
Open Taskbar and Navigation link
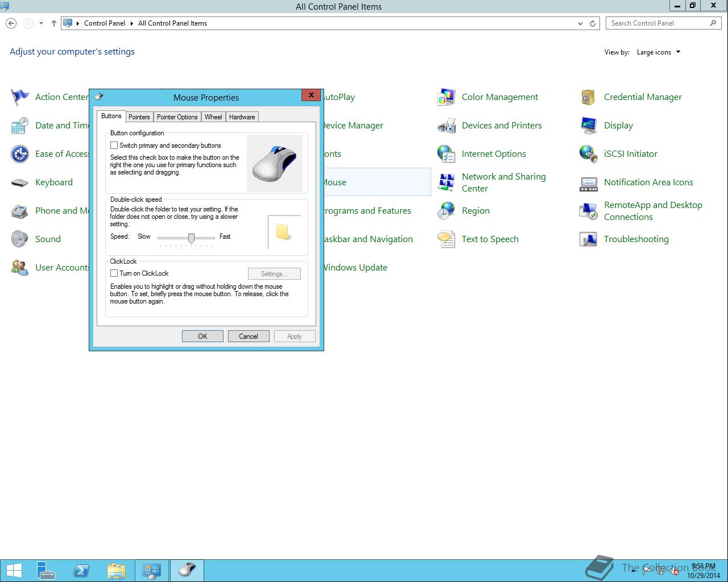[369, 239]
